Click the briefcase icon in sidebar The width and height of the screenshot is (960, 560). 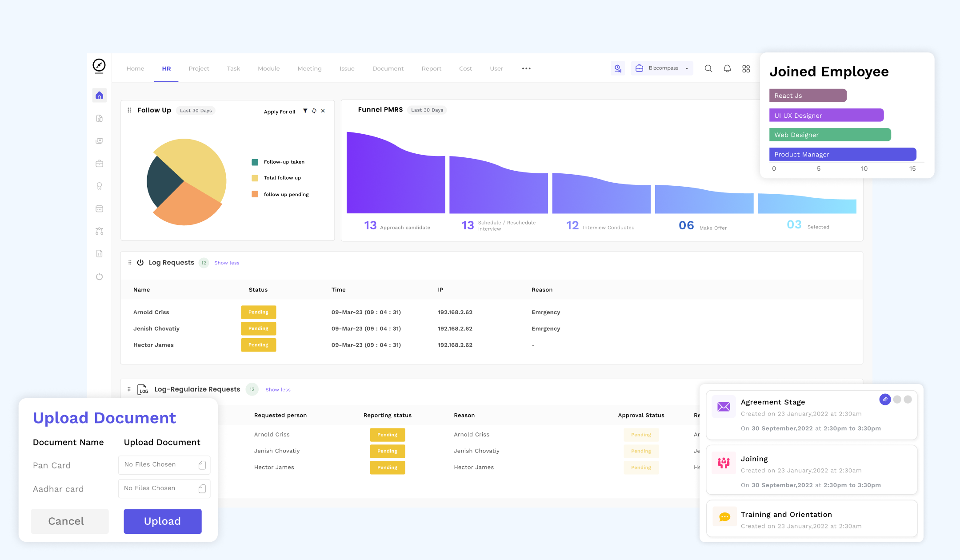click(x=100, y=164)
